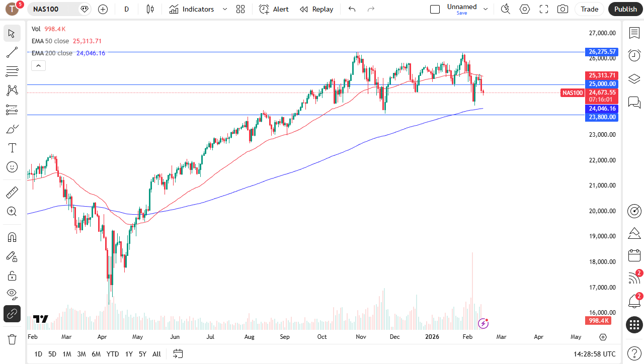Select the ruler measure tool
Image resolution: width=644 pixels, height=364 pixels.
(12, 192)
